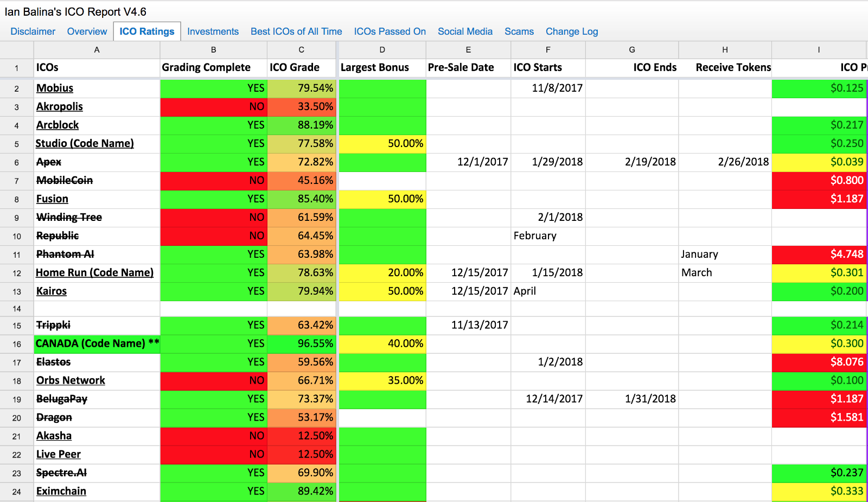Select column C header
Image resolution: width=868 pixels, height=502 pixels.
pos(302,50)
